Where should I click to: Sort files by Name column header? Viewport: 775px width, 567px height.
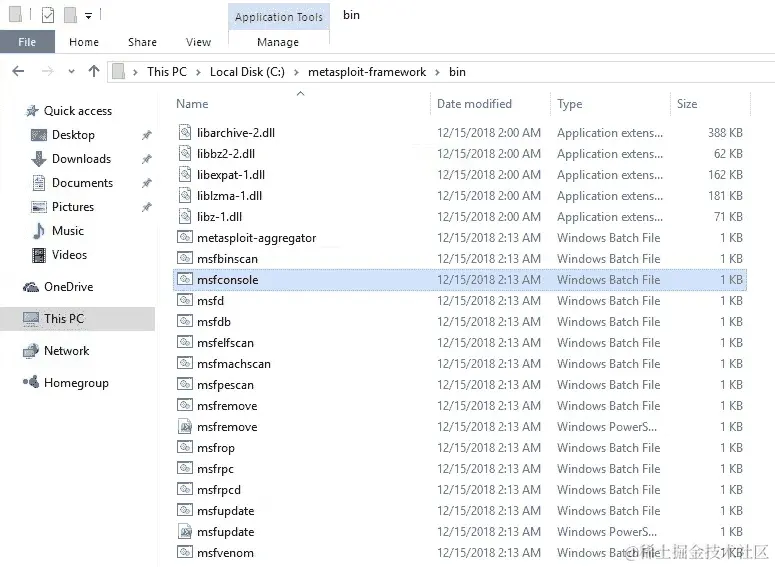(x=192, y=104)
